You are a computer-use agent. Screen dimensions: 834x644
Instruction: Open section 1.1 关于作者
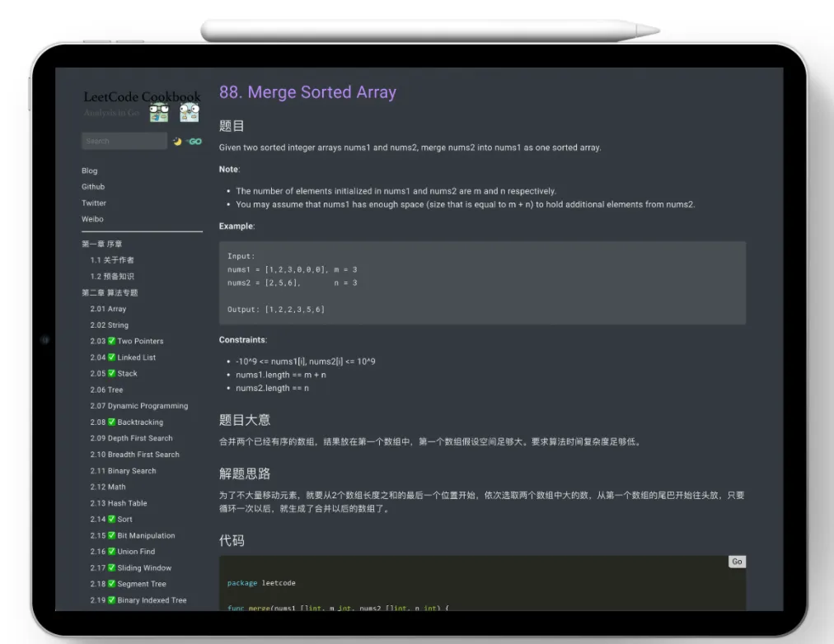point(112,260)
